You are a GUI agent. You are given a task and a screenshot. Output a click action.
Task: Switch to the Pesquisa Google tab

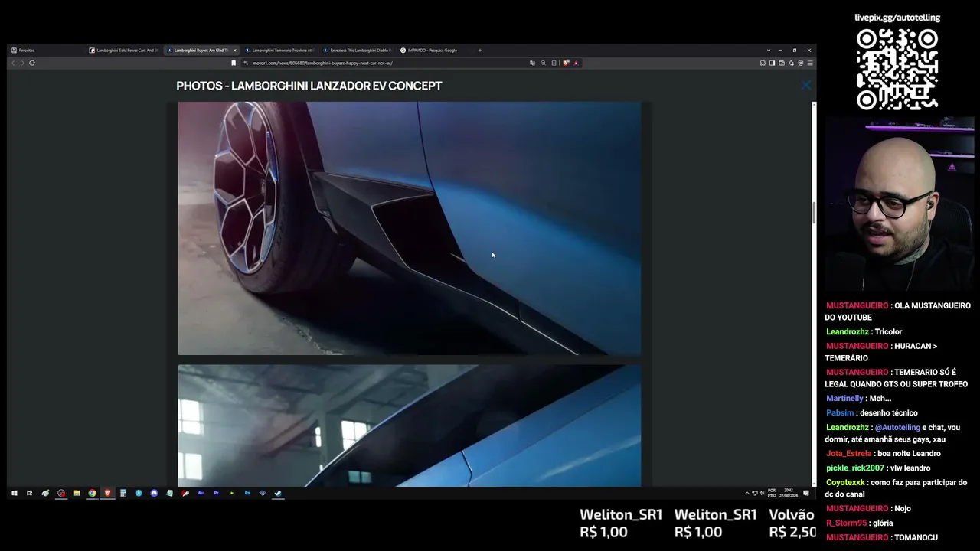coord(434,51)
